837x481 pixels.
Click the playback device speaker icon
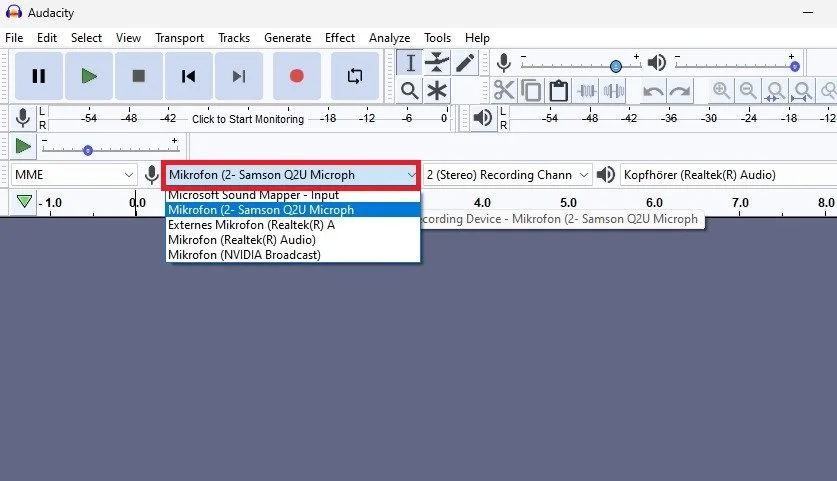pyautogui.click(x=606, y=175)
